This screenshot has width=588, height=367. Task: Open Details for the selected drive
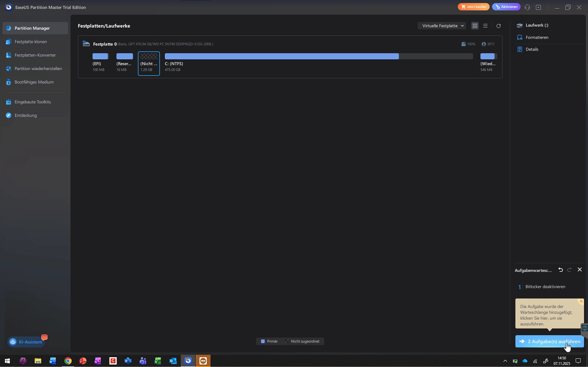tap(532, 49)
